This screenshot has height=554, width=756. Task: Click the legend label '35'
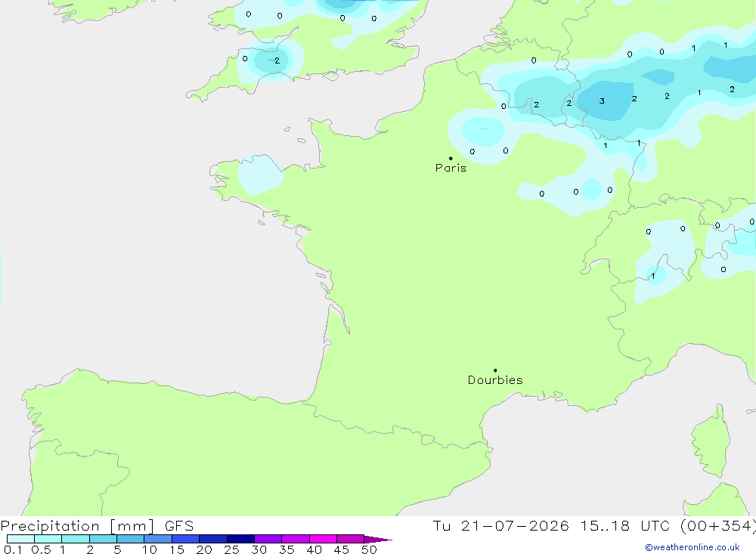[287, 549]
